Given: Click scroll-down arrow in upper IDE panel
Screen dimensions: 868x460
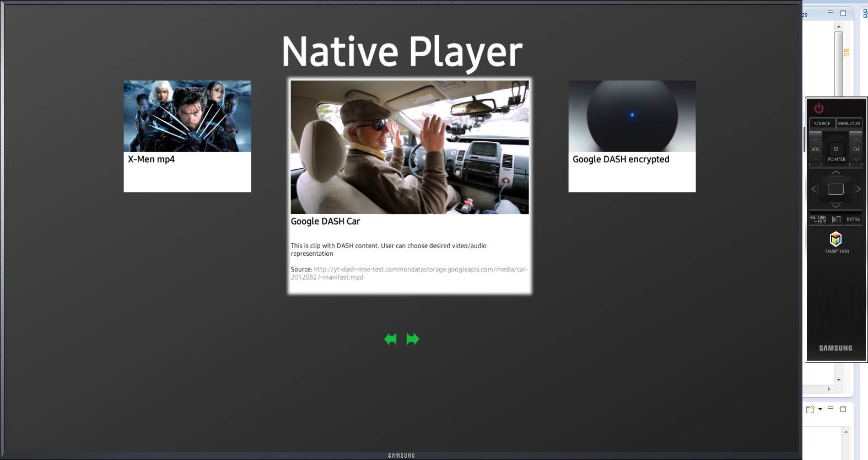Looking at the screenshot, I should point(839,379).
